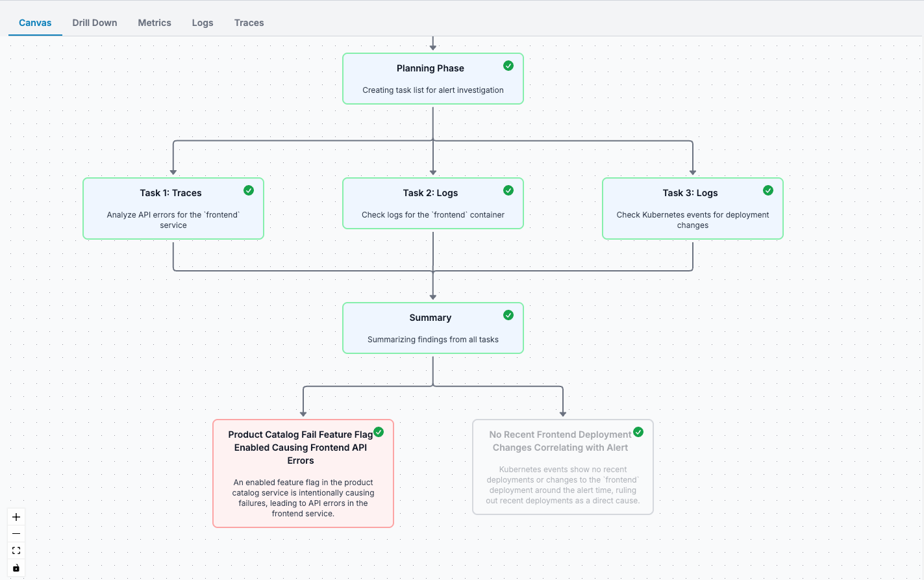This screenshot has height=580, width=924.
Task: Toggle the canvas interactivity lock
Action: 16,568
